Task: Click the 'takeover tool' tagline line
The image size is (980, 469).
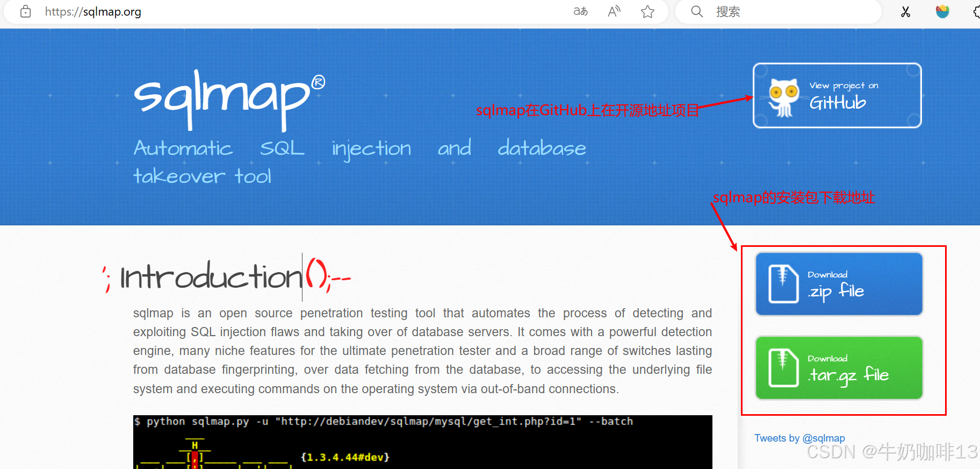Action: pyautogui.click(x=202, y=176)
